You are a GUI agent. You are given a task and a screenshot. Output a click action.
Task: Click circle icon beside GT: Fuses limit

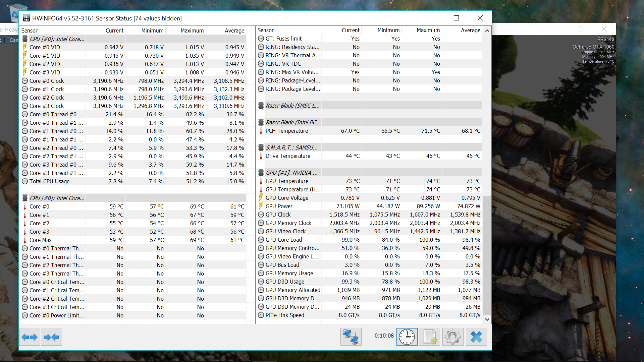click(x=261, y=39)
